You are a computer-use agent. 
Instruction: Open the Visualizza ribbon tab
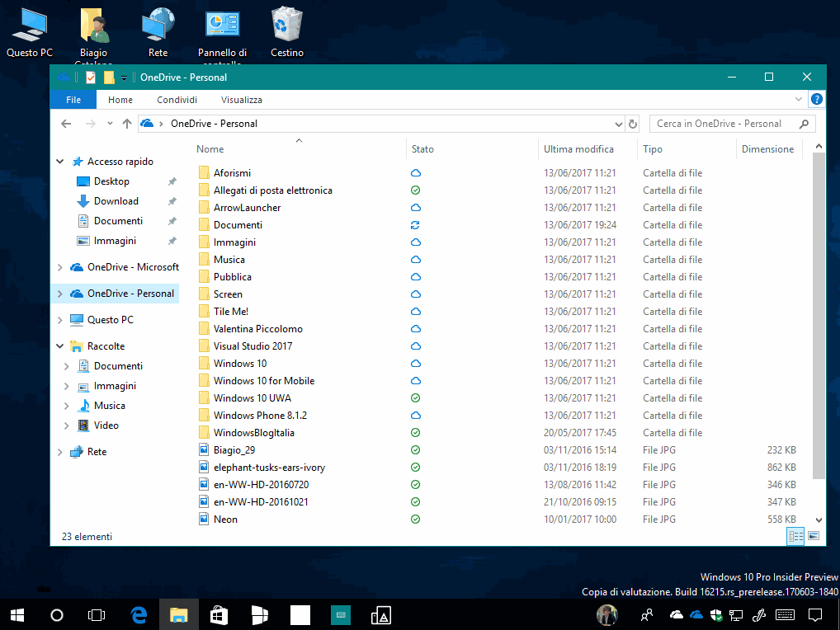coord(242,100)
